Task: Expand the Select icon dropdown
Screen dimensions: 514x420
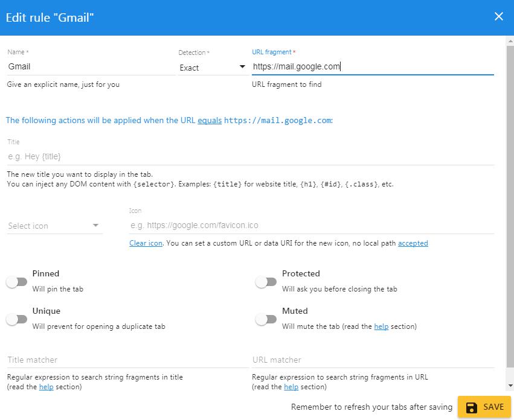Action: (54, 226)
